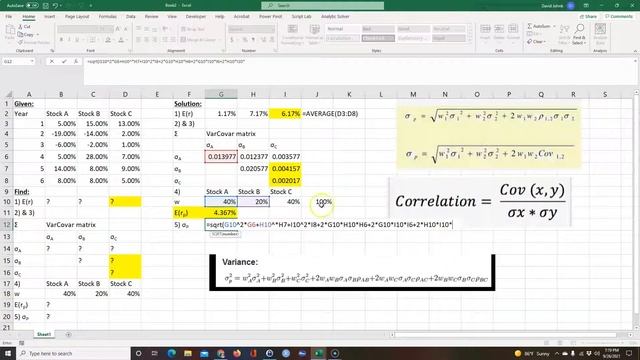Click the Paste clipboard icon

coord(10,30)
